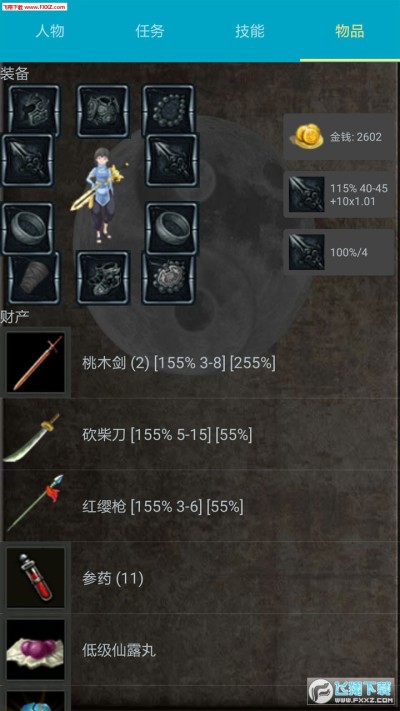Tap the flower amulet equipment slot

click(x=169, y=278)
